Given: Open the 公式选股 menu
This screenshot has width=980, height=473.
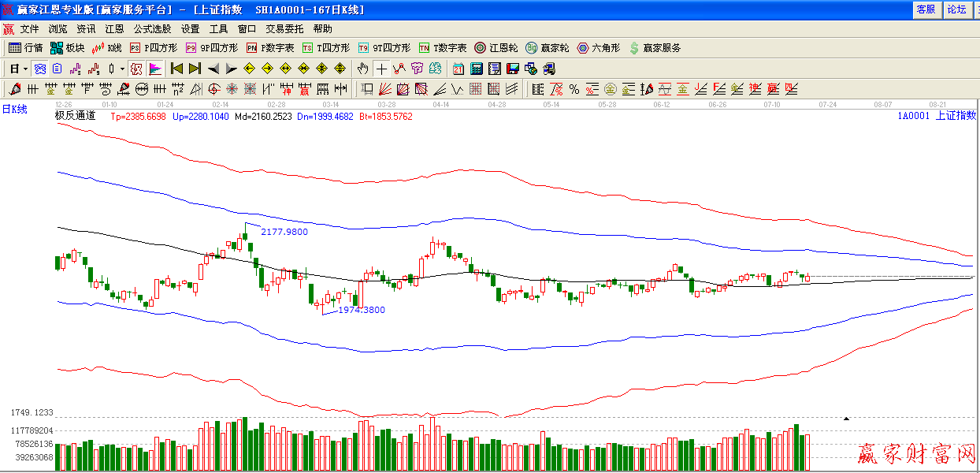Looking at the screenshot, I should click(x=152, y=28).
